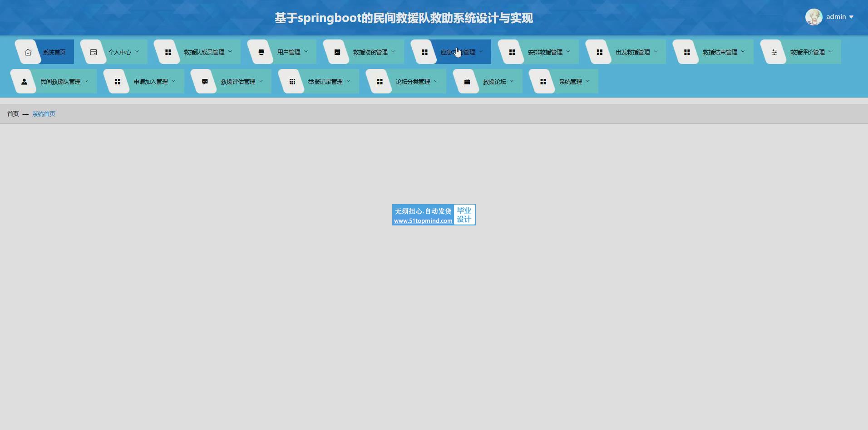Click the chart icon for 救援物资管理
Viewport: 868px width, 430px height.
337,52
